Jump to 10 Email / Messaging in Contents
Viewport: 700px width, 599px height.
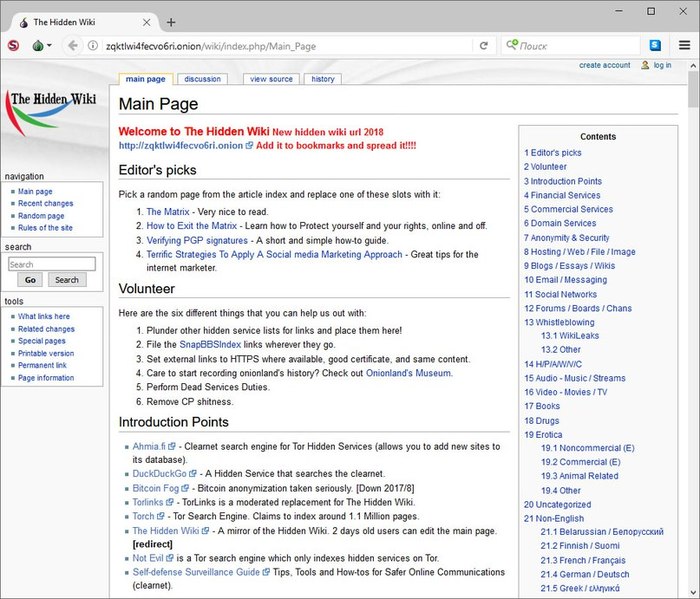pos(566,280)
